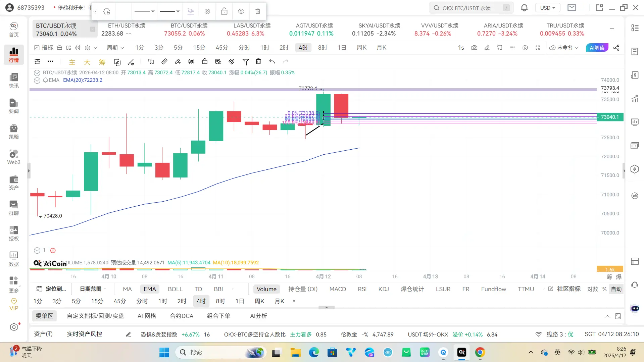Screen dimensions: 644x362
Task: Collapse the BTC/USDT永续 candle info line
Action: click(x=37, y=72)
